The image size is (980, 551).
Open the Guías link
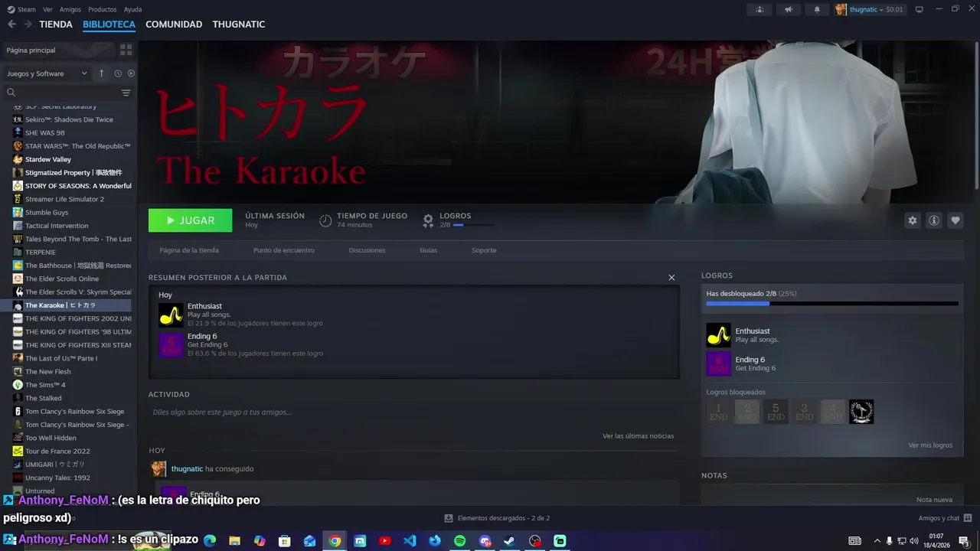(429, 250)
